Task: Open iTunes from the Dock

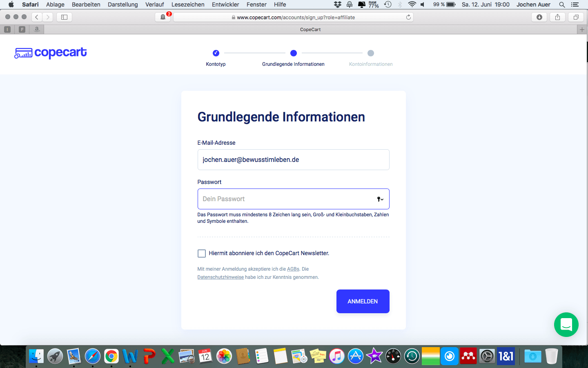Action: pos(337,356)
